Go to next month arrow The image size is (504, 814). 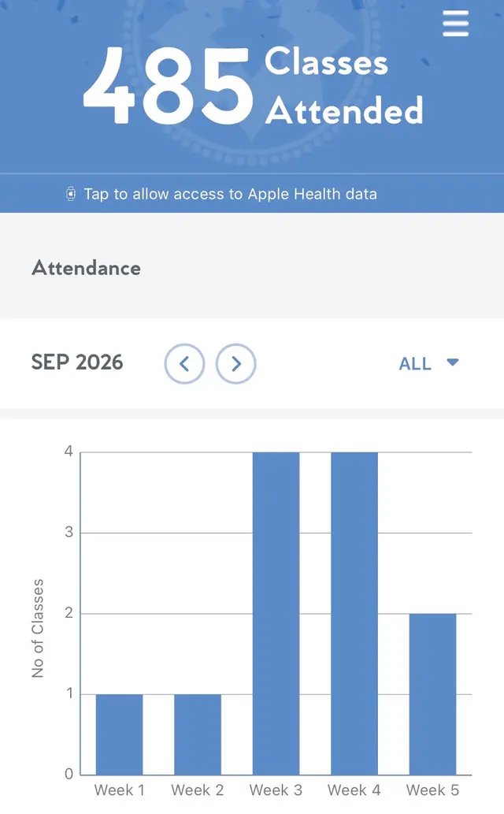click(235, 364)
